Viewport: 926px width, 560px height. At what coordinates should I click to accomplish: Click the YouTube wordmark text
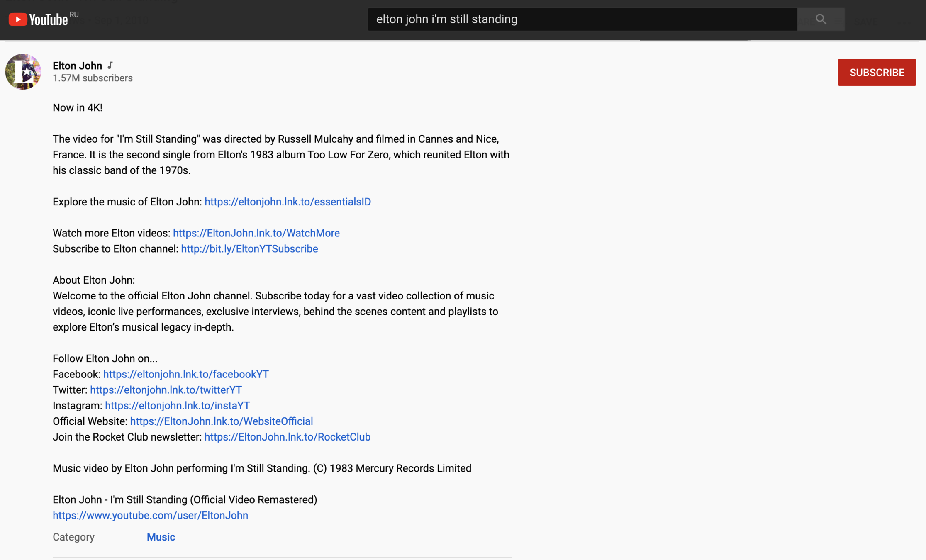pyautogui.click(x=48, y=19)
